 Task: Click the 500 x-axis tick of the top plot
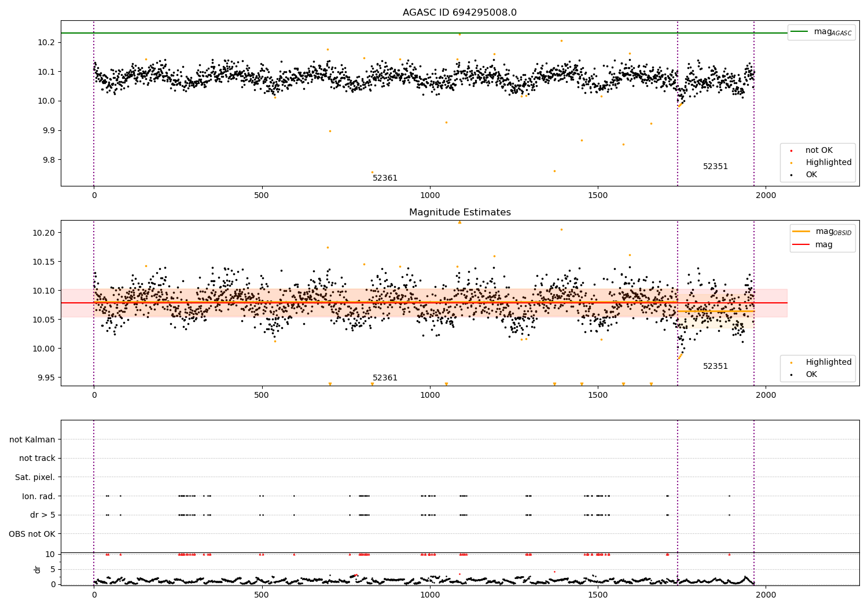262,195
